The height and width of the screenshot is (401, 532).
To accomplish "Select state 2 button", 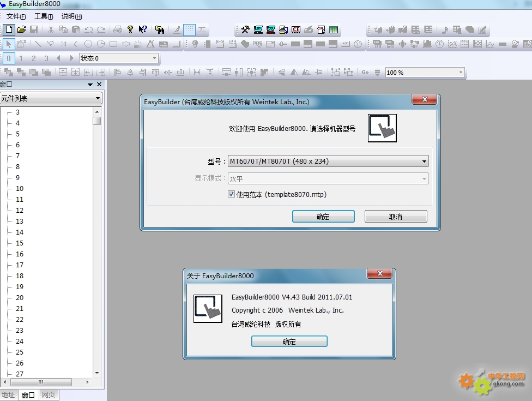I will [34, 58].
